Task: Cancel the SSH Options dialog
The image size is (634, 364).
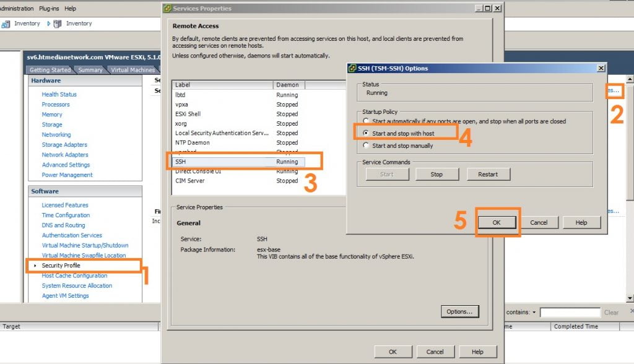Action: tap(539, 222)
